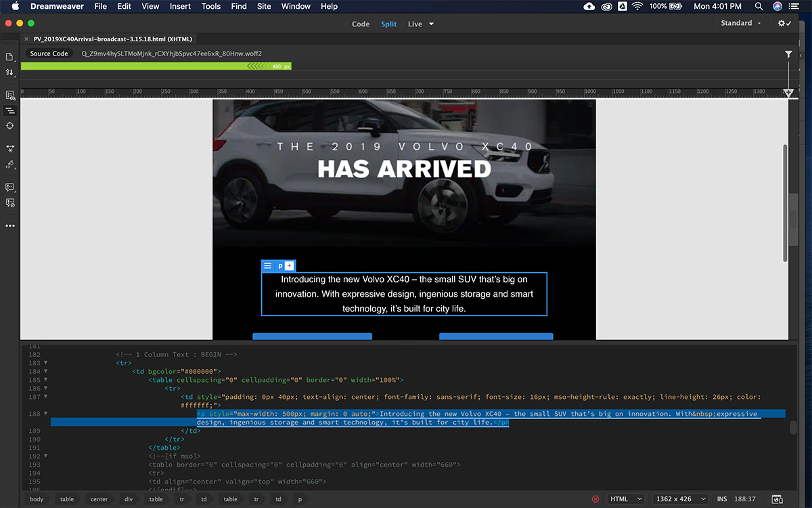Open window size 1362 x 426 dropdown
This screenshot has height=508, width=812.
[680, 499]
